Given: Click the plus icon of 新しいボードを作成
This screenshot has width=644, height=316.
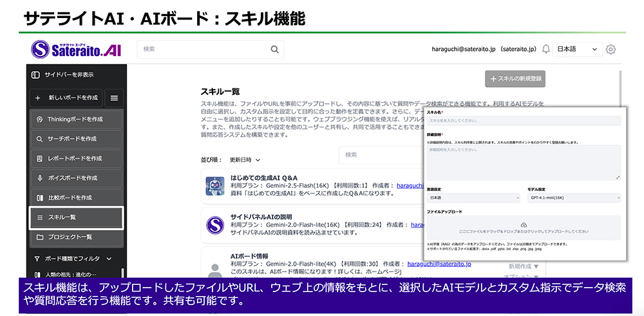Looking at the screenshot, I should pos(38,98).
